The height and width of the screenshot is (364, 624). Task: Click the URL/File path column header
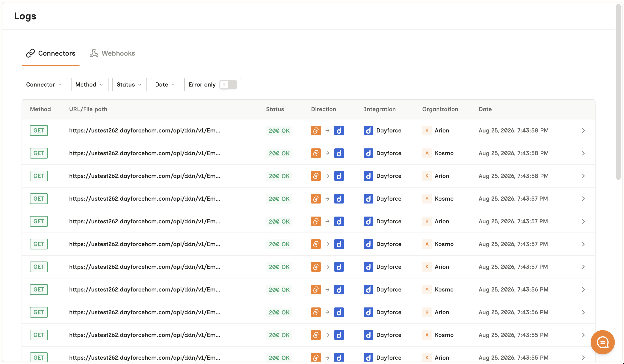coord(88,109)
